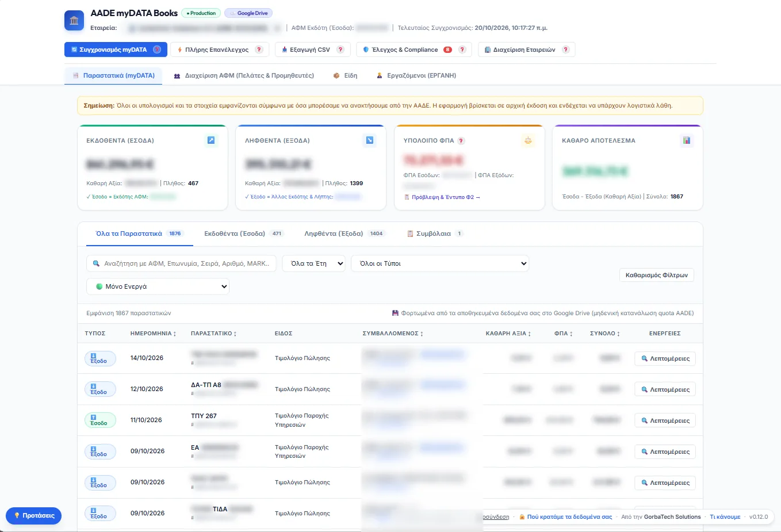Sort table by ΚΑΘΑΡΗ ΑΞΙΑ column

click(508, 334)
